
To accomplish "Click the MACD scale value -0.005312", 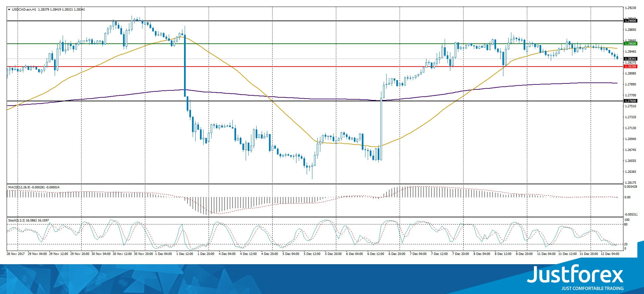I will (631, 215).
